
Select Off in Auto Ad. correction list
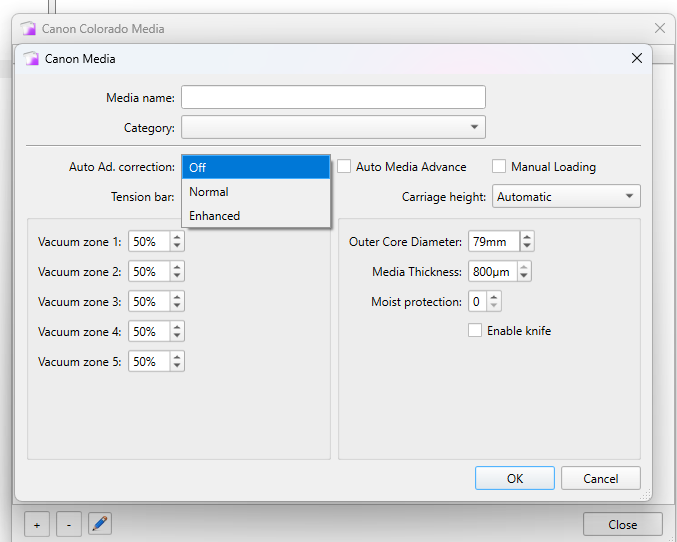[256, 167]
